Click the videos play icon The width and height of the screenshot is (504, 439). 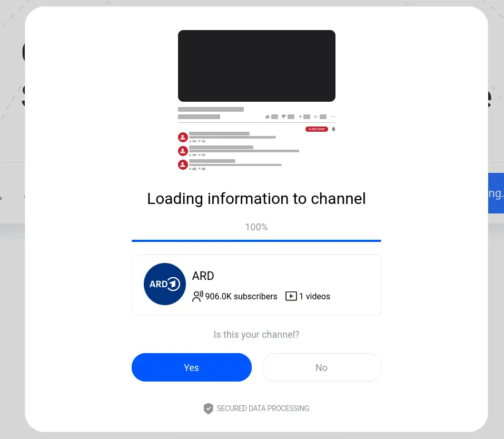[x=291, y=296]
